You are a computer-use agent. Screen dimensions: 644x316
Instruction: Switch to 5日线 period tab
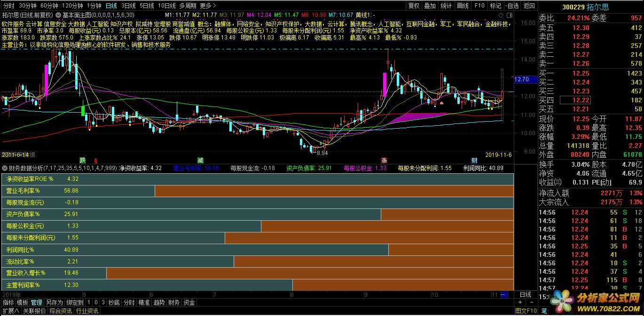pos(147,6)
